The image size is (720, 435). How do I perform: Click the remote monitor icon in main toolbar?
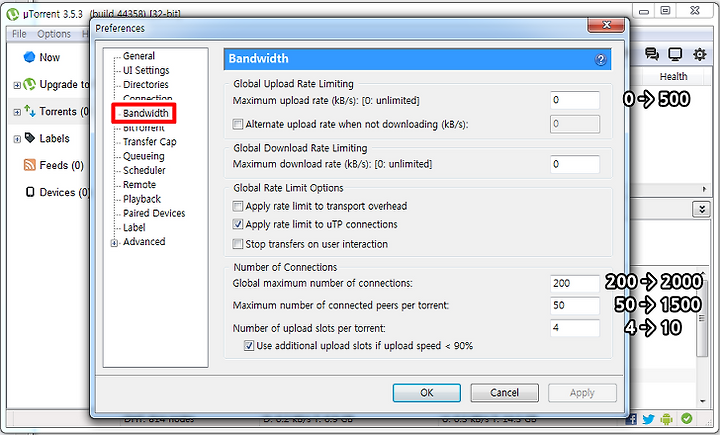(x=675, y=54)
